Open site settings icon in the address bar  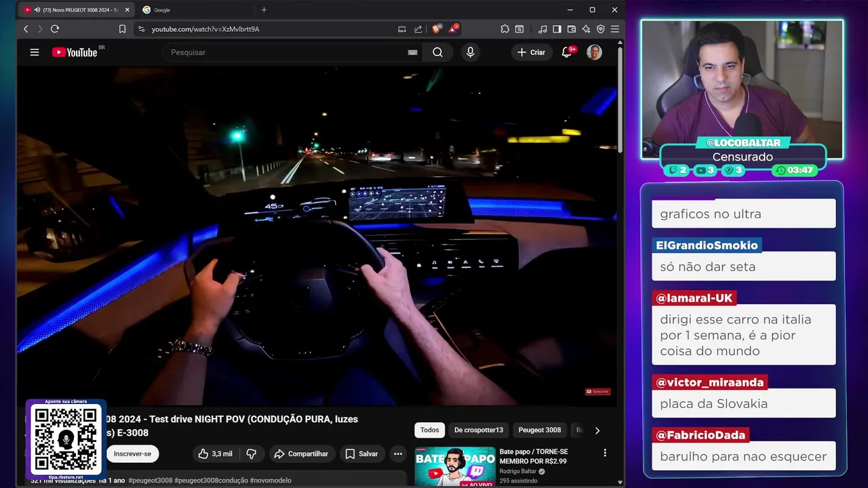141,29
